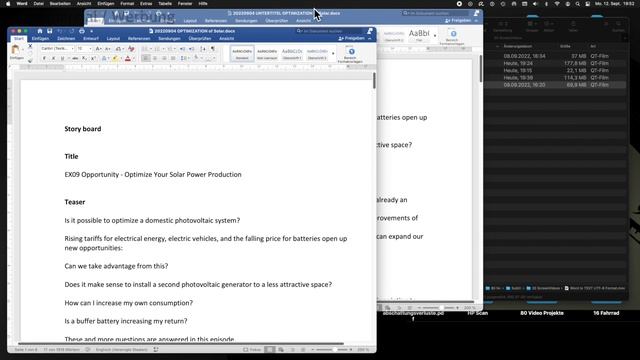
Task: Apply the Standard style from gallery
Action: 242,54
